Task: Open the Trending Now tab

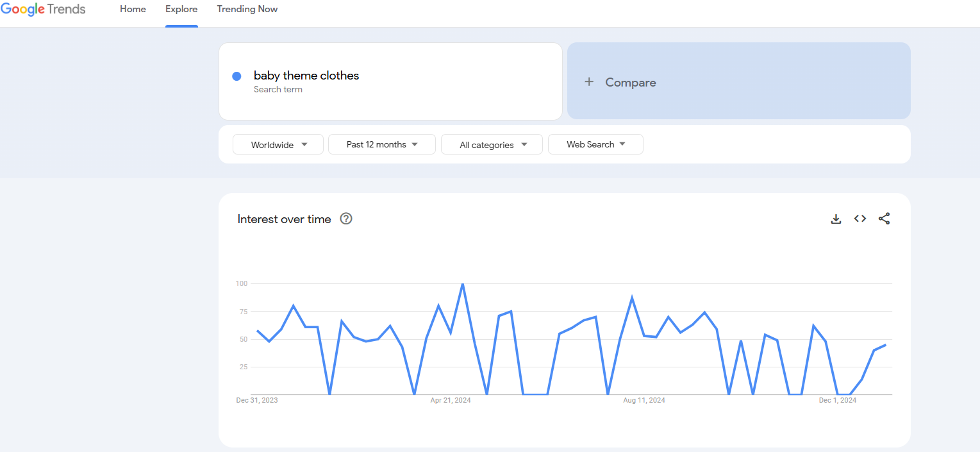Action: click(247, 9)
